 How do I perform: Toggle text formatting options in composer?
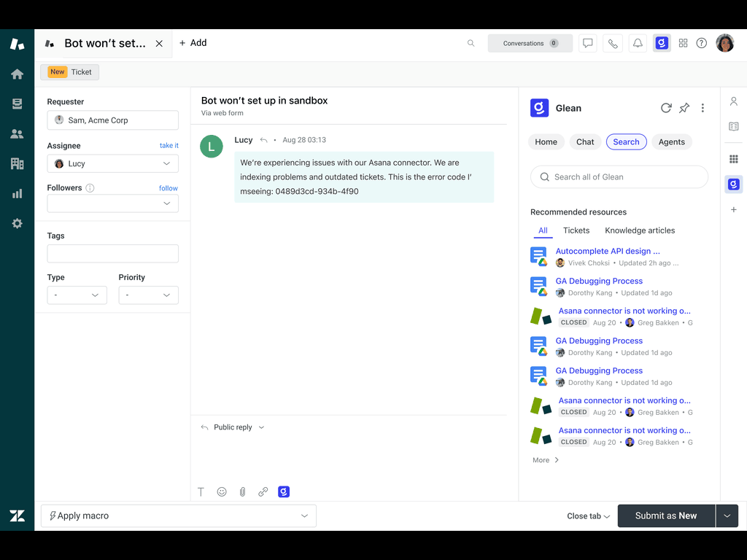(201, 492)
